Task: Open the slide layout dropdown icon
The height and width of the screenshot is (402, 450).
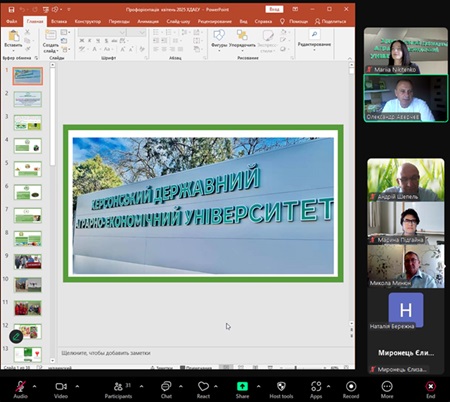Action: coord(65,32)
